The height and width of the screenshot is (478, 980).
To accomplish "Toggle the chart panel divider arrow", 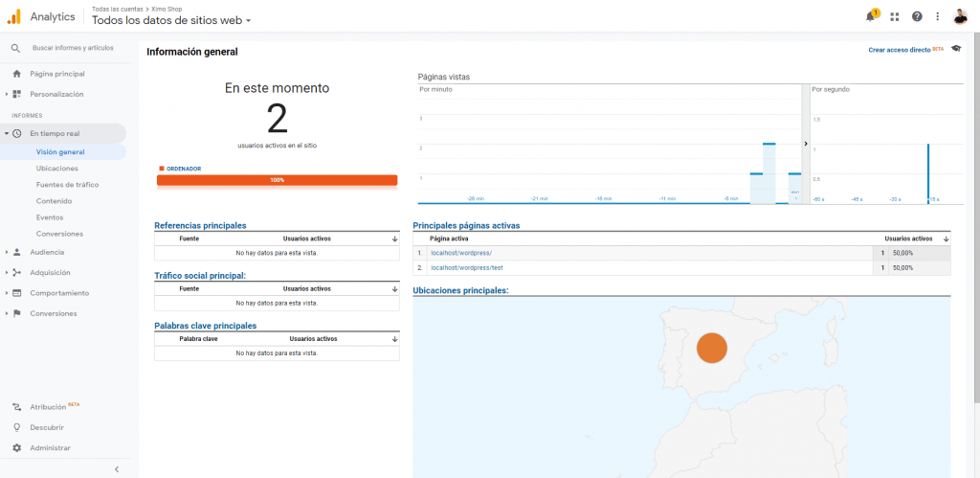I will (x=806, y=144).
